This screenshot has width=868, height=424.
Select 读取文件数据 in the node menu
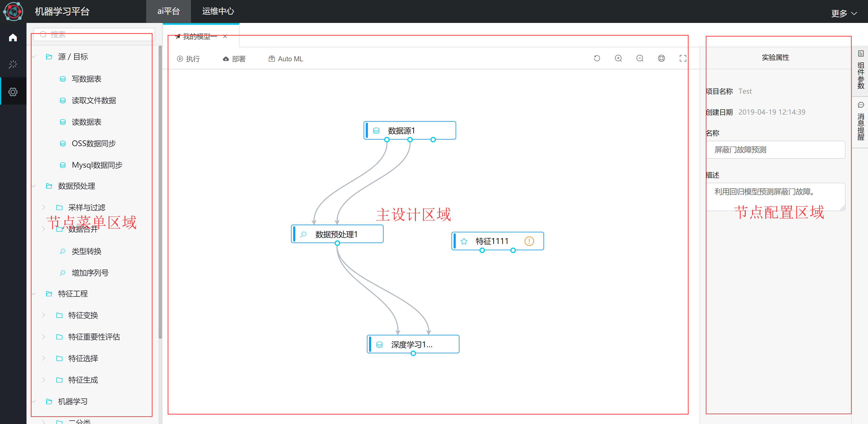click(x=94, y=100)
